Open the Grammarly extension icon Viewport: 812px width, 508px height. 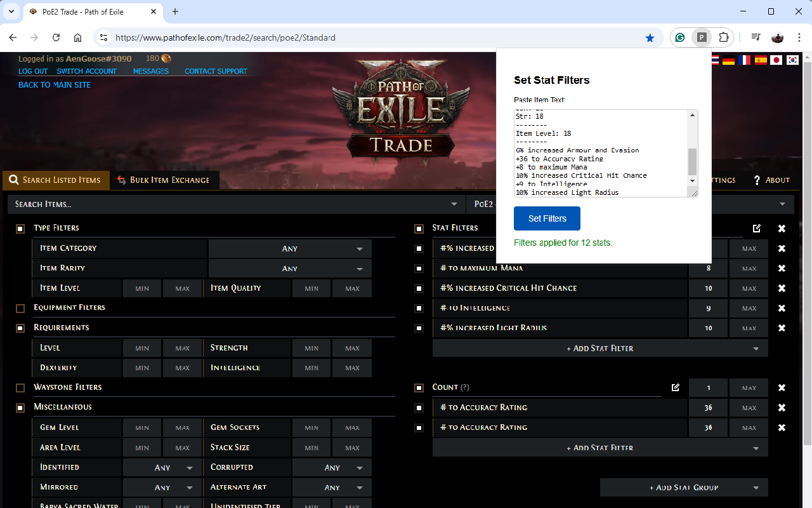click(x=680, y=37)
